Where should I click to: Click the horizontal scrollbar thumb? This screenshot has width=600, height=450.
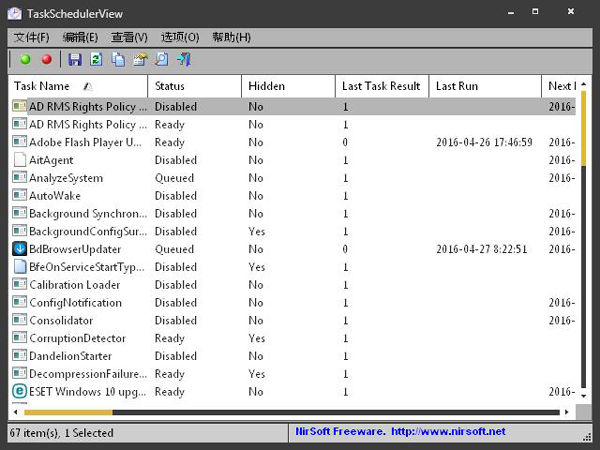click(x=68, y=412)
